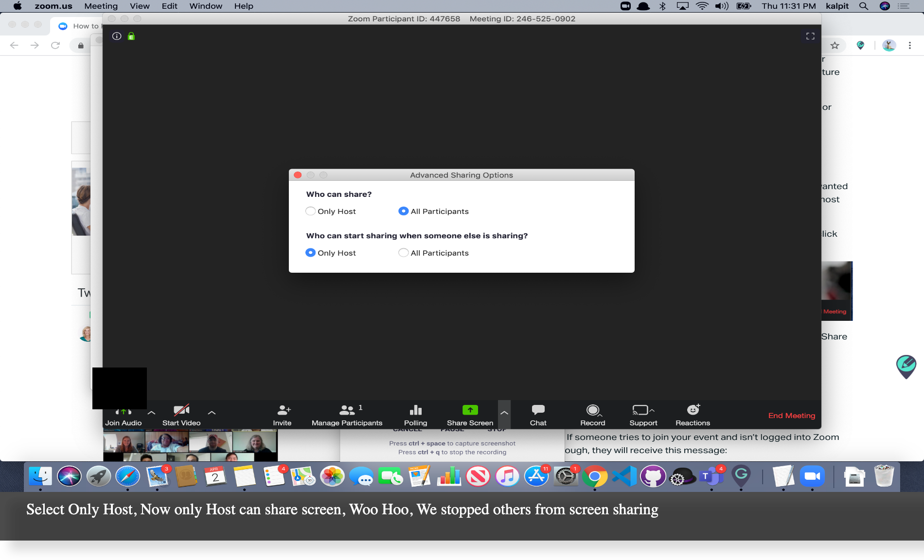The width and height of the screenshot is (924, 560).
Task: Start recording with Record icon
Action: 592,411
